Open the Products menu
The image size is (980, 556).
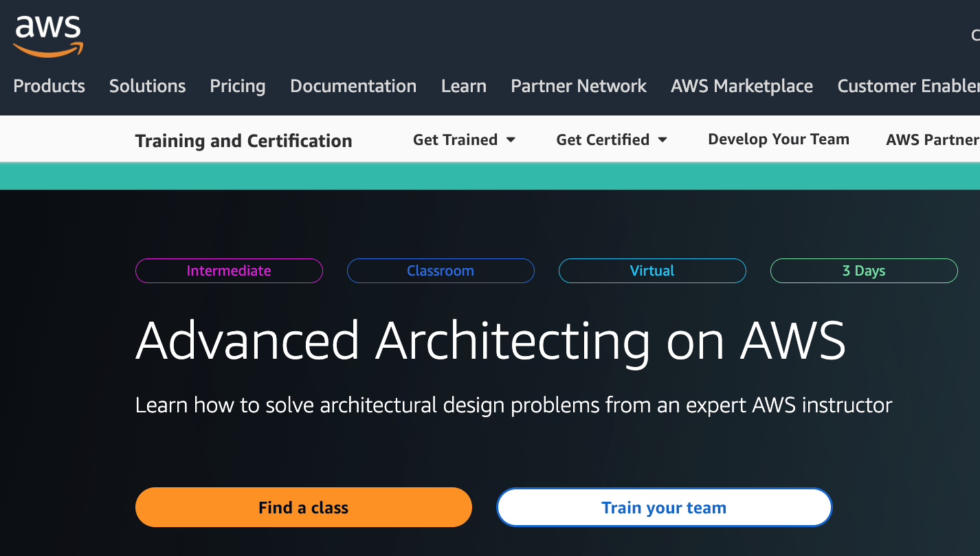click(49, 86)
